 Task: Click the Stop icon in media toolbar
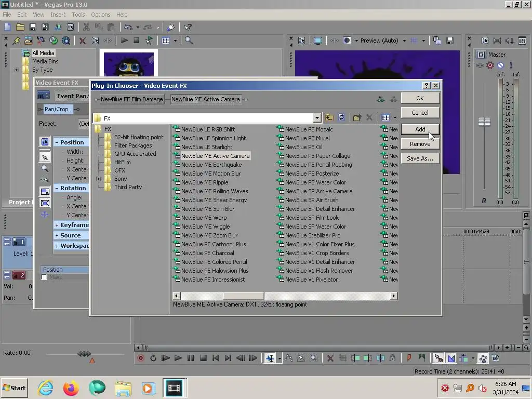point(137,41)
